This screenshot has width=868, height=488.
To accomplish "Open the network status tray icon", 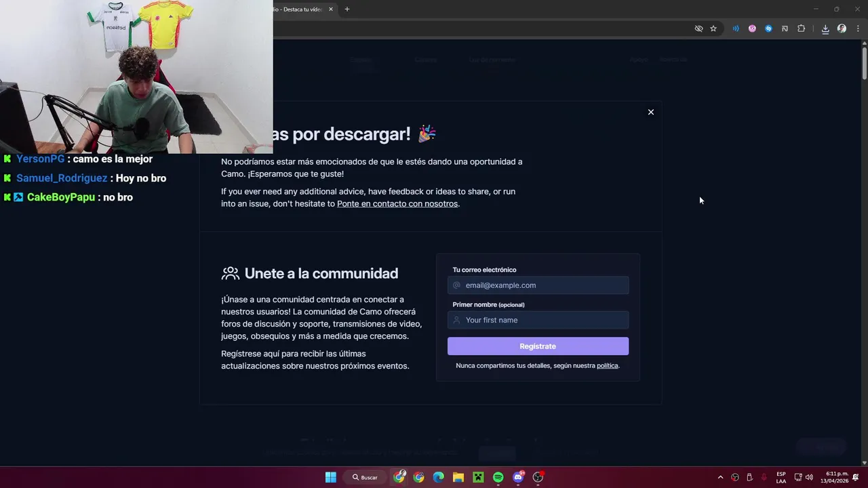I will click(798, 477).
